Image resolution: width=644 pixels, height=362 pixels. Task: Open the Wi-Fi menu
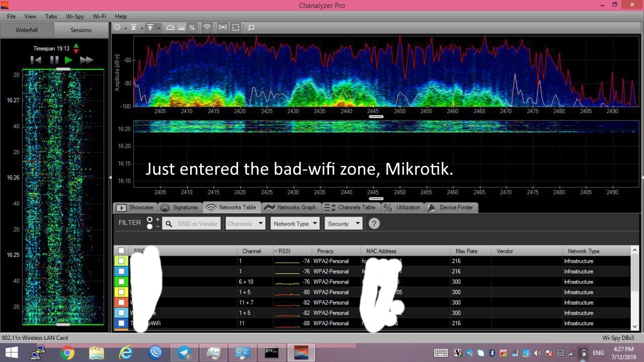click(x=99, y=16)
